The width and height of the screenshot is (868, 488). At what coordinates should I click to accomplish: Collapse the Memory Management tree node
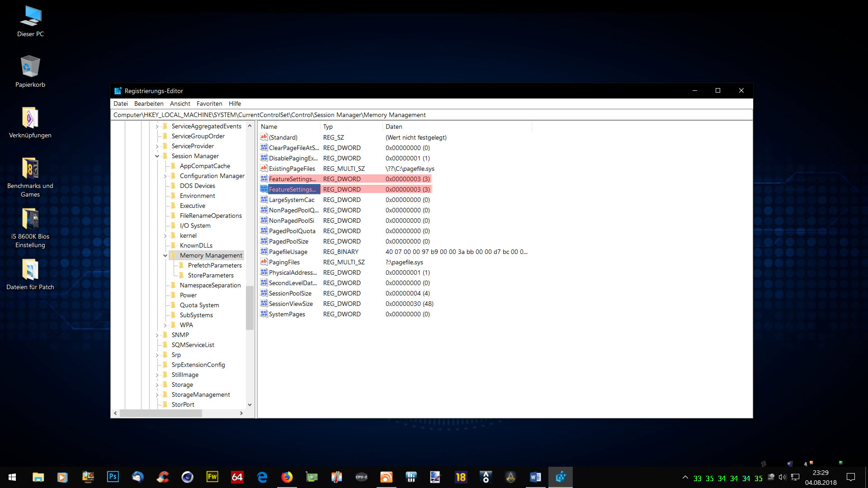tap(165, 256)
